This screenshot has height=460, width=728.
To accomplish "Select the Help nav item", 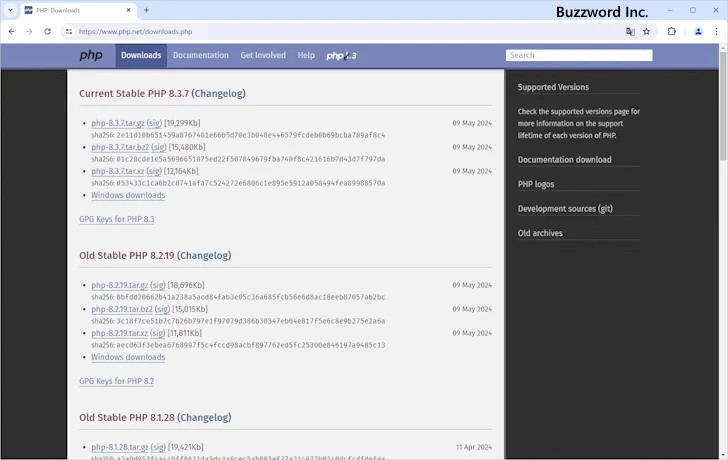I will coord(306,56).
